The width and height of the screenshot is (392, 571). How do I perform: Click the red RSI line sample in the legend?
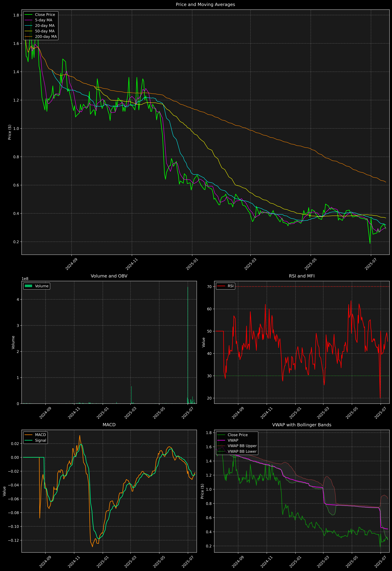tap(221, 286)
